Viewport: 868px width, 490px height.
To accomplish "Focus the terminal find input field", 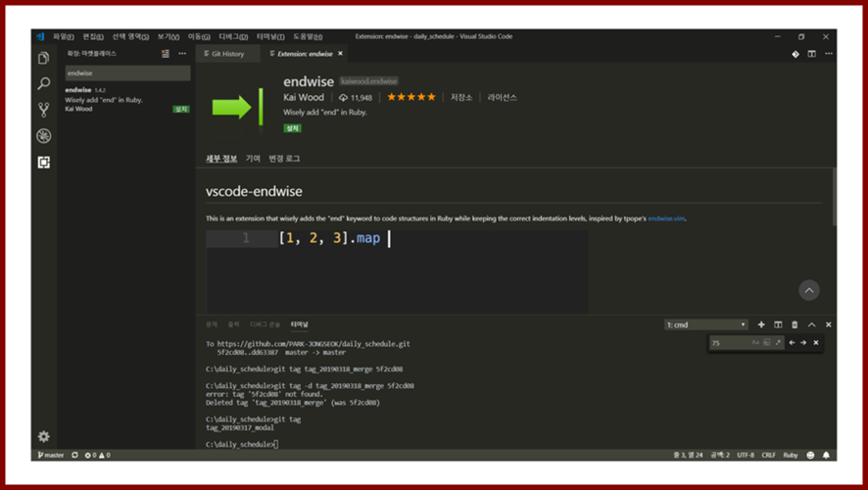I will coord(729,343).
